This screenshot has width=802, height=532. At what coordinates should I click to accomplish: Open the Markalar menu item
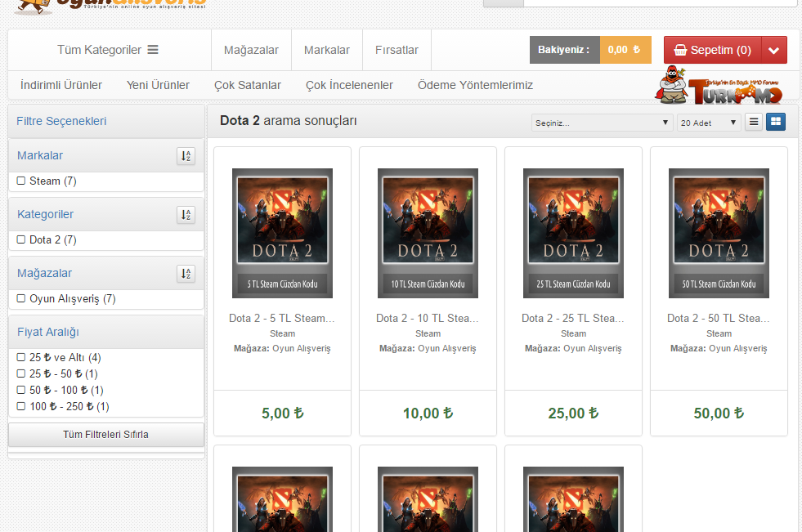(327, 50)
